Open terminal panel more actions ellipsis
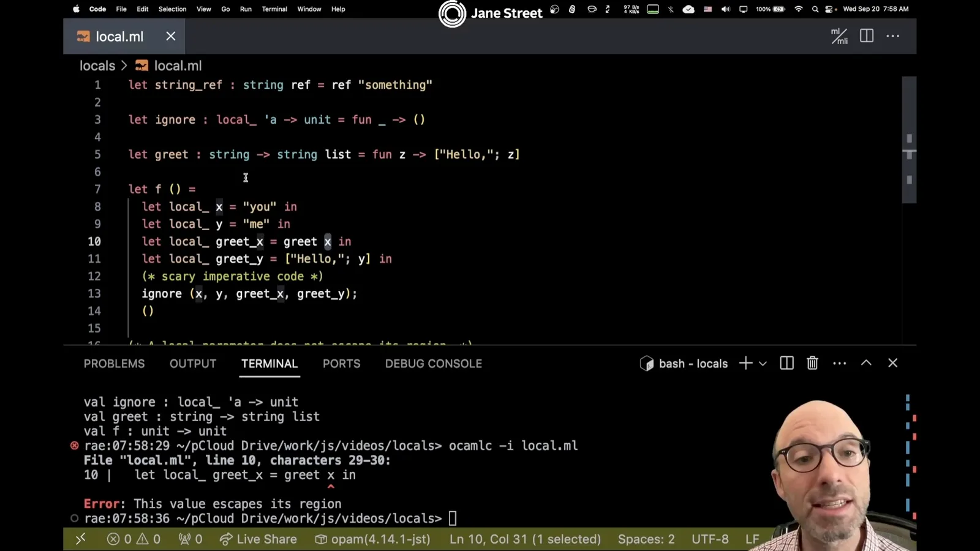The width and height of the screenshot is (980, 551). click(x=840, y=363)
